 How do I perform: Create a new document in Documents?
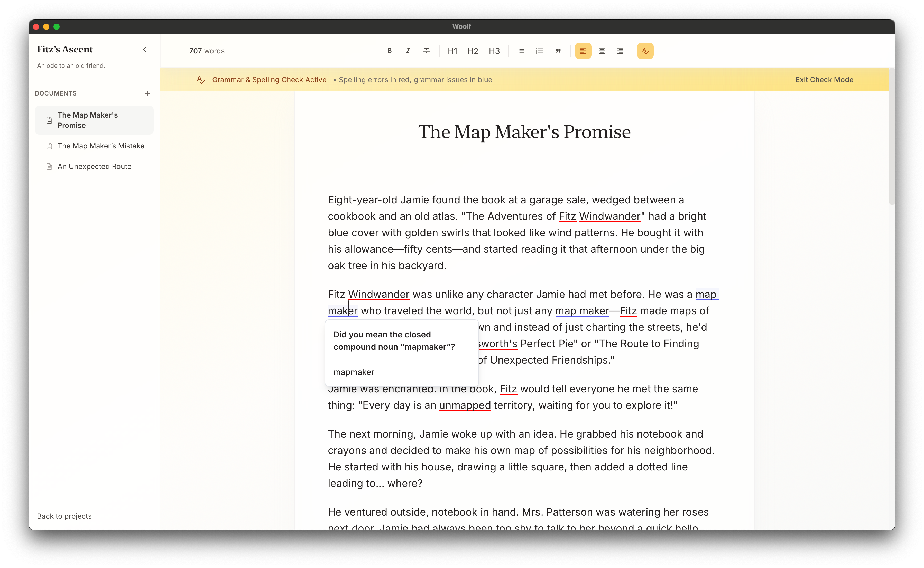tap(147, 93)
